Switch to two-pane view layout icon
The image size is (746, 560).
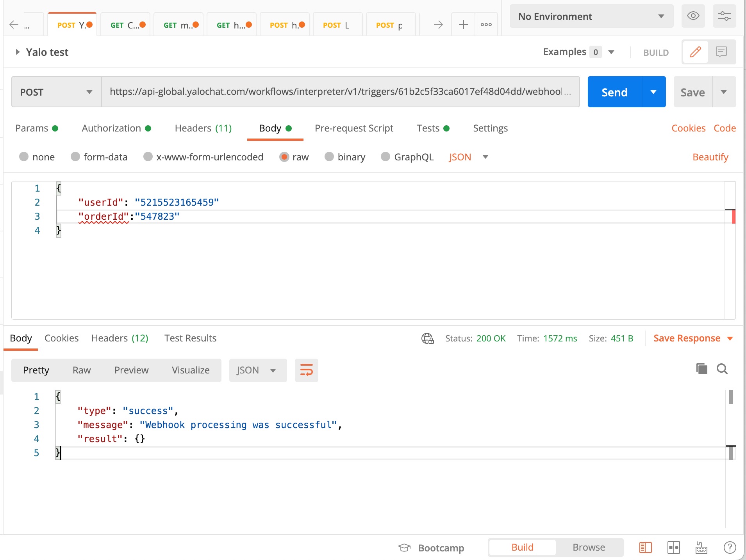coord(673,548)
